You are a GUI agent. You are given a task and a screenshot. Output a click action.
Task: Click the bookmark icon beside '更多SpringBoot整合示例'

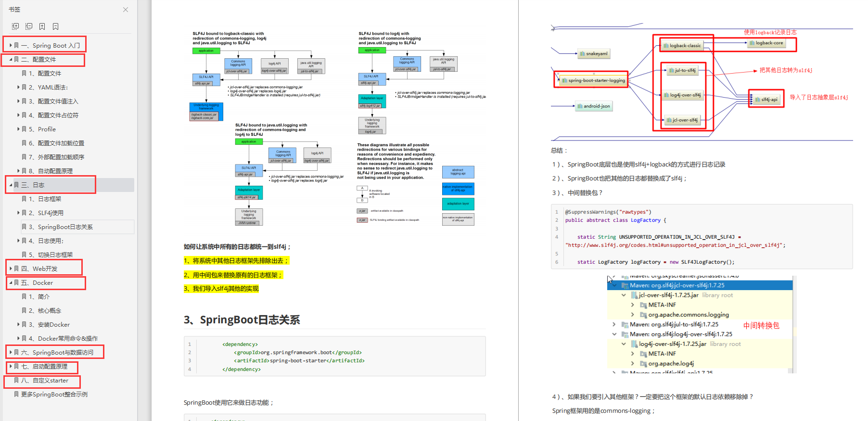16,395
